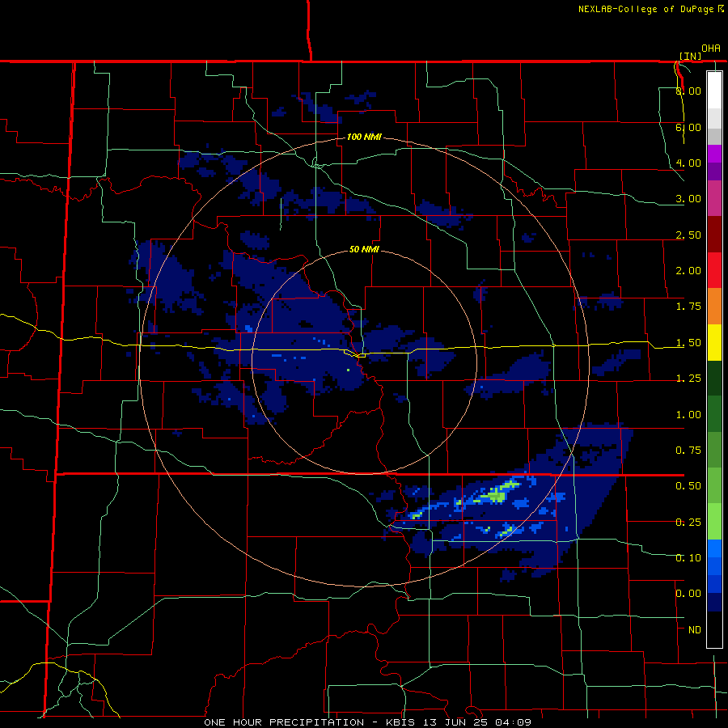Click the ONE HOUR PRECIPITATION KBIS title text
The image size is (728, 728).
click(367, 722)
